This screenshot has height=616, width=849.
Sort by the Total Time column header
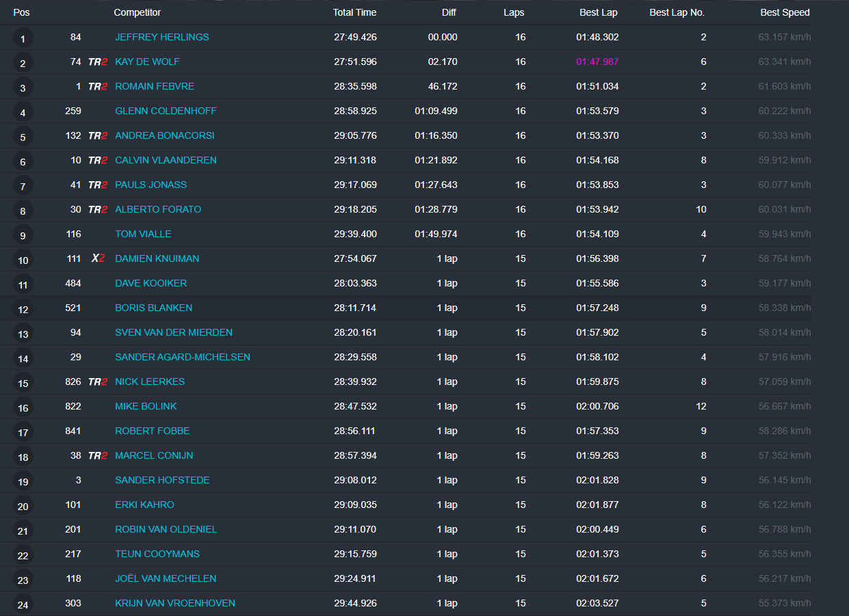coord(354,12)
